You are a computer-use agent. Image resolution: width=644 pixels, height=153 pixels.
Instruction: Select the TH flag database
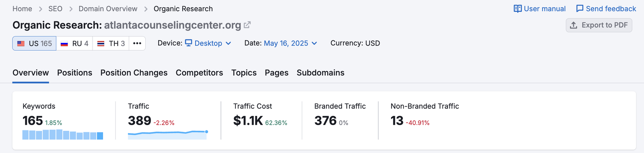coord(111,43)
